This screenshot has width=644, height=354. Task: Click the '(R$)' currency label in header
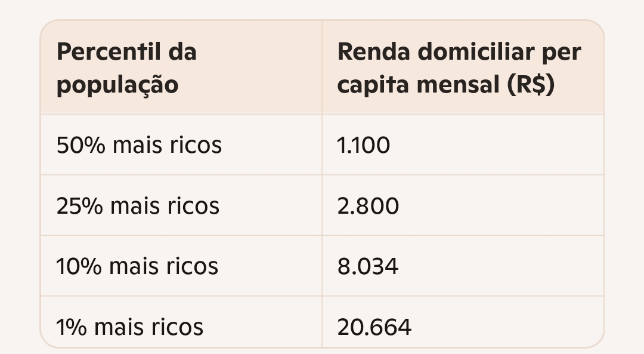click(531, 84)
